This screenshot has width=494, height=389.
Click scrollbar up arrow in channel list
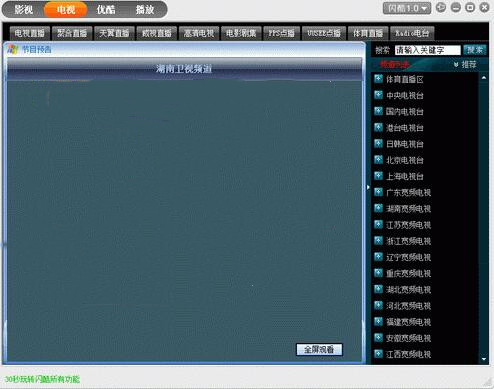[484, 78]
